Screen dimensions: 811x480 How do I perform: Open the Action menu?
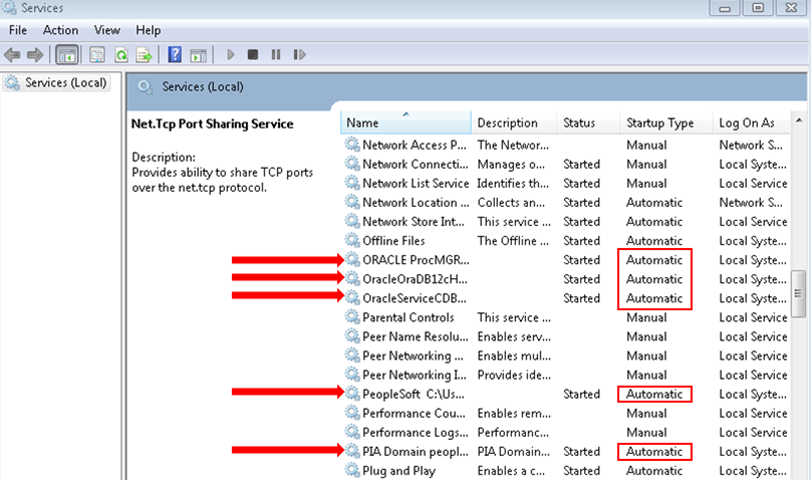point(60,31)
